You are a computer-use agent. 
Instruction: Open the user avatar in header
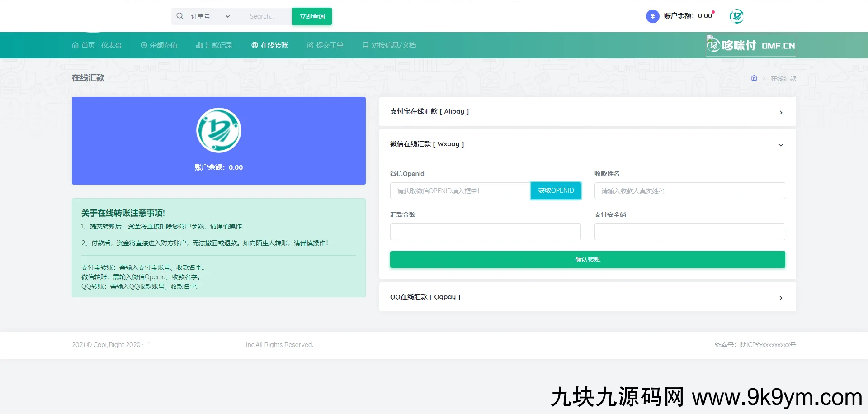point(736,16)
